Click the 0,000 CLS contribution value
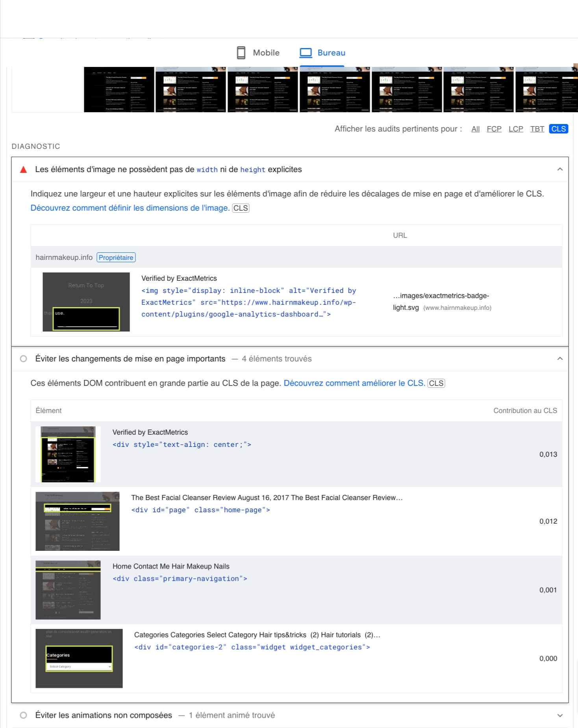 coord(548,658)
